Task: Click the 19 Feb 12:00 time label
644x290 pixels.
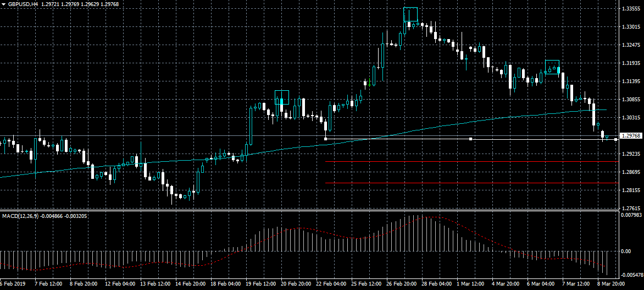Action: click(261, 284)
